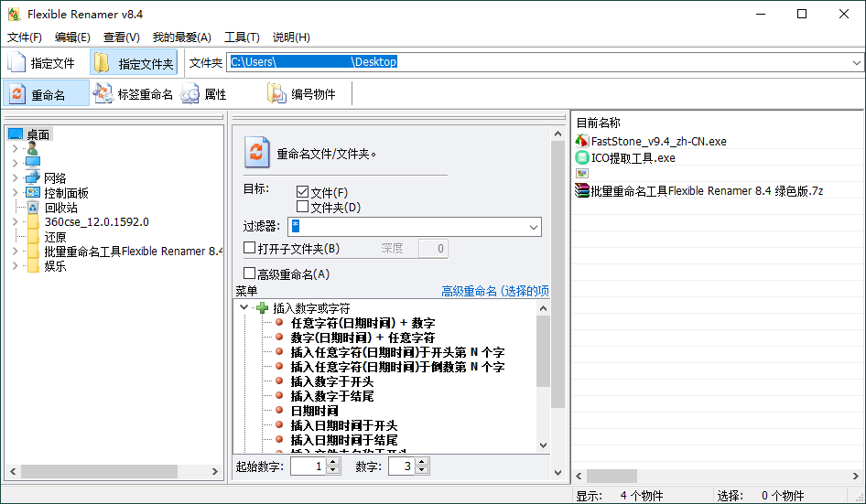Select 编号物件 numbering tool
This screenshot has width=866, height=504.
point(276,94)
